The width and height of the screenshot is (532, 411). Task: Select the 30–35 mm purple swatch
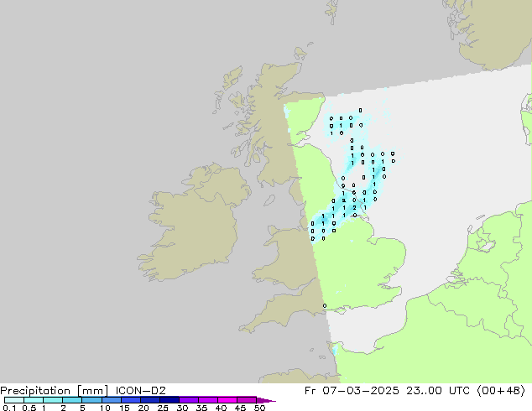tap(188, 400)
